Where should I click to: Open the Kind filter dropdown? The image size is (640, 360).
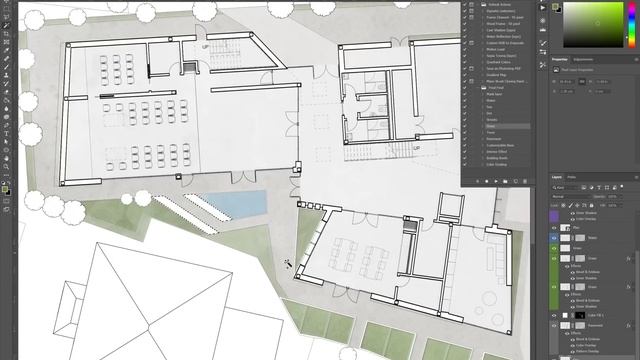tap(565, 187)
